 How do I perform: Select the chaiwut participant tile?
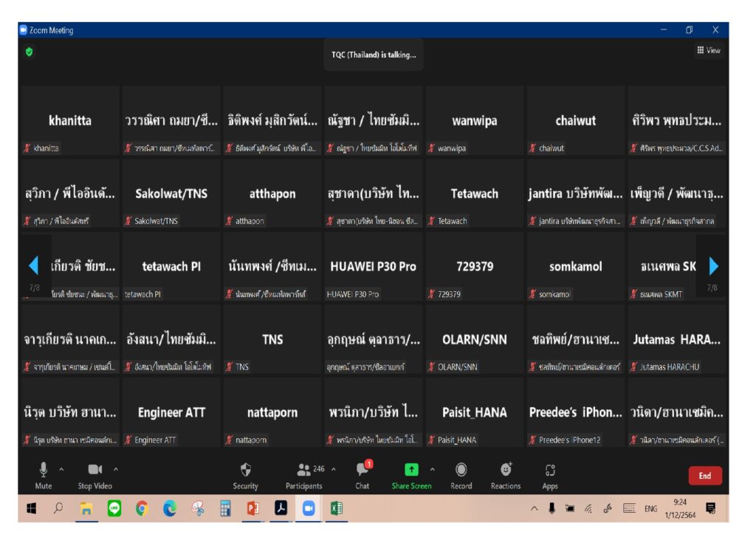tap(576, 120)
